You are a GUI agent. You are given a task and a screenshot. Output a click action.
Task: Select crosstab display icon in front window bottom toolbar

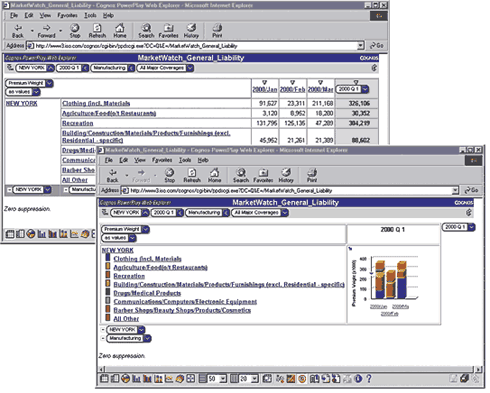tap(104, 379)
